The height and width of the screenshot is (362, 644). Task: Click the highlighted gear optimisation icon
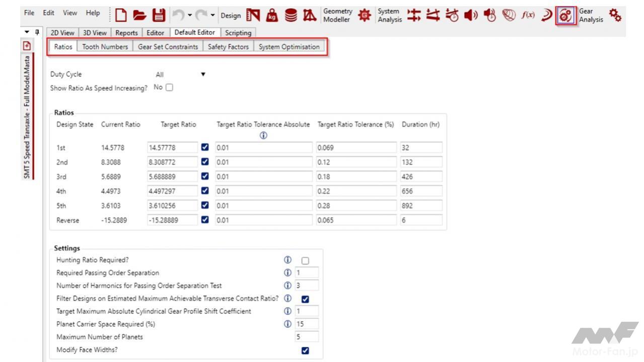(x=566, y=16)
